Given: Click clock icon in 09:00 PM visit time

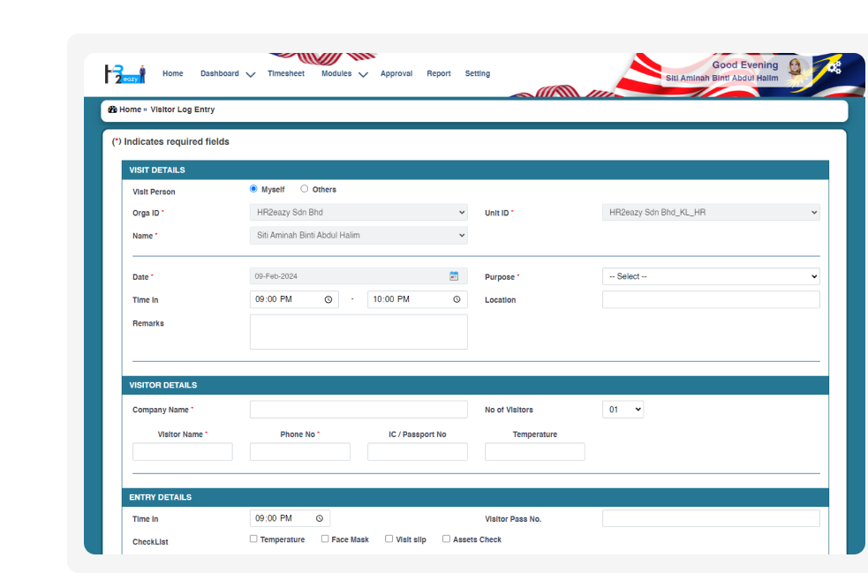Looking at the screenshot, I should (328, 300).
